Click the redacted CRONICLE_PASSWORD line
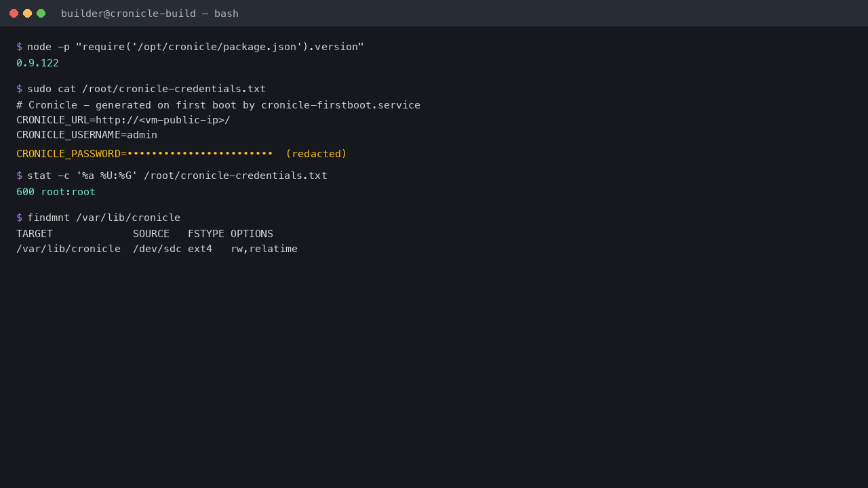This screenshot has width=868, height=488. point(182,154)
